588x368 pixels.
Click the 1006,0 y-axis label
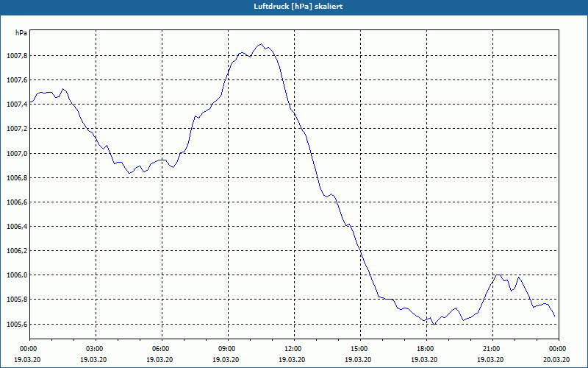coord(17,275)
